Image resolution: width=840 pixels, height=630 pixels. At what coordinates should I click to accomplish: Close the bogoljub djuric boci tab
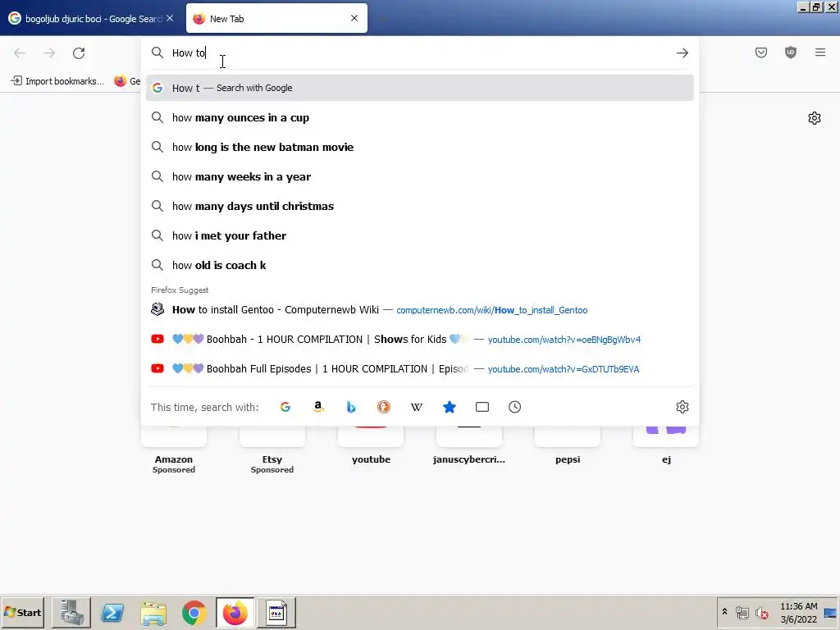click(170, 18)
